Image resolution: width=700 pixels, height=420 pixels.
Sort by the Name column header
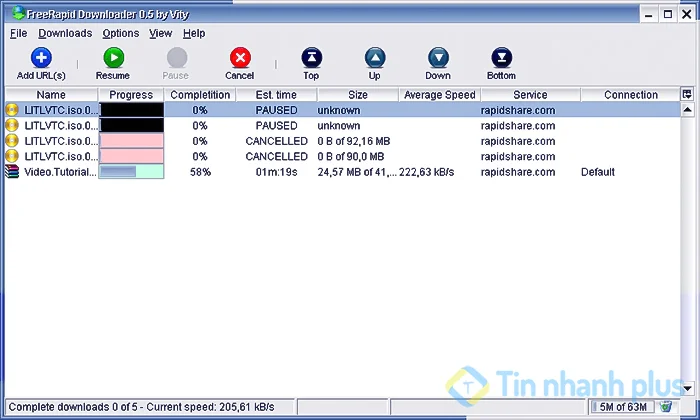(51, 95)
